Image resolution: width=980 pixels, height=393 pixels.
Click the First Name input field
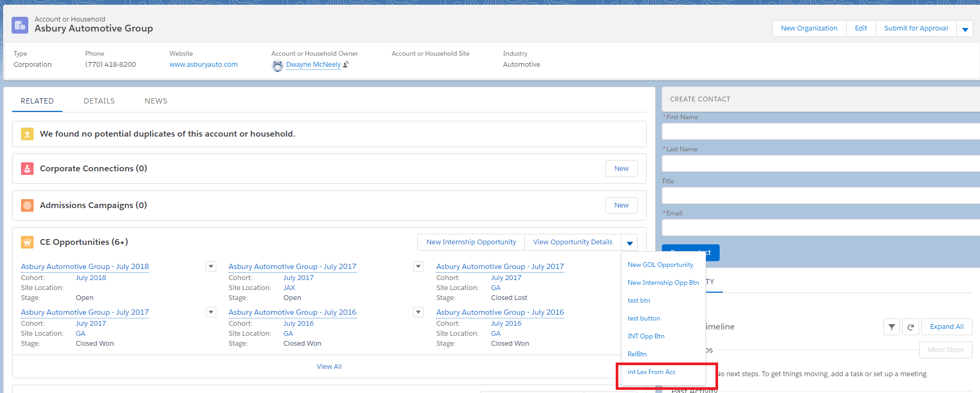(819, 131)
